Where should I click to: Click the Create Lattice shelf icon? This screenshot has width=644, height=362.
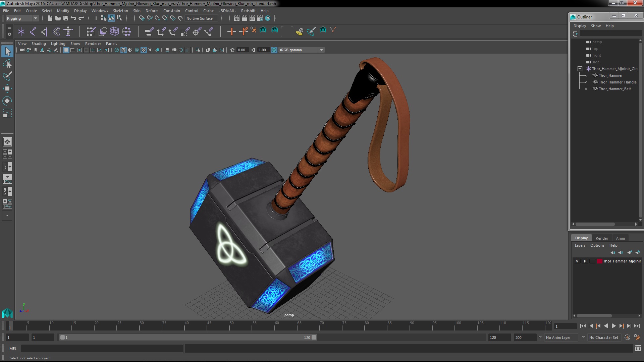114,32
